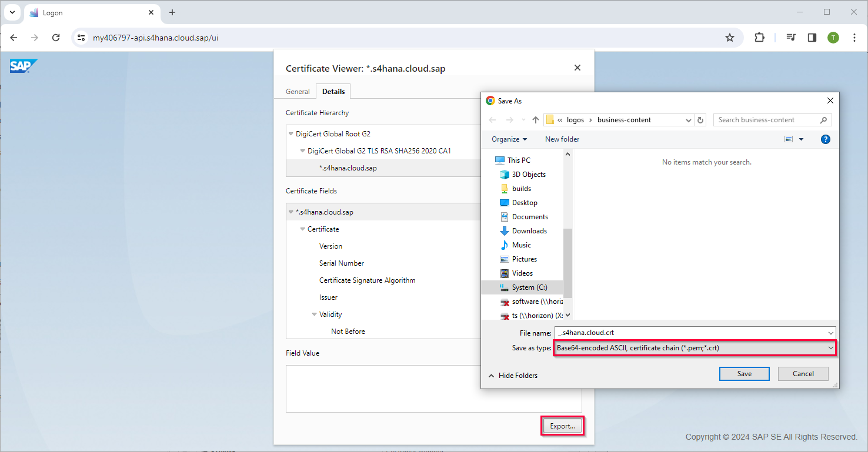
Task: Select Certificate Signature Algorithm field
Action: click(x=368, y=280)
